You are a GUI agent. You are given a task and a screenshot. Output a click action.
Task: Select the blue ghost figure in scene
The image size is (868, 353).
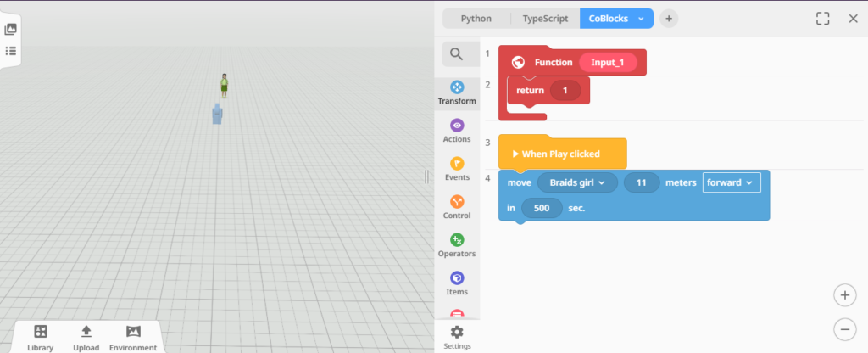(217, 114)
